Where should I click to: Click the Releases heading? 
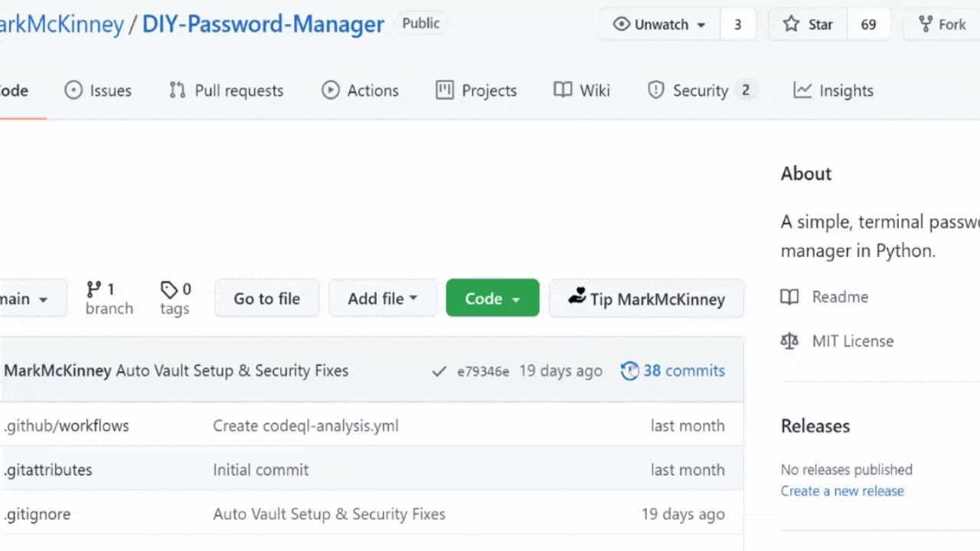tap(815, 426)
